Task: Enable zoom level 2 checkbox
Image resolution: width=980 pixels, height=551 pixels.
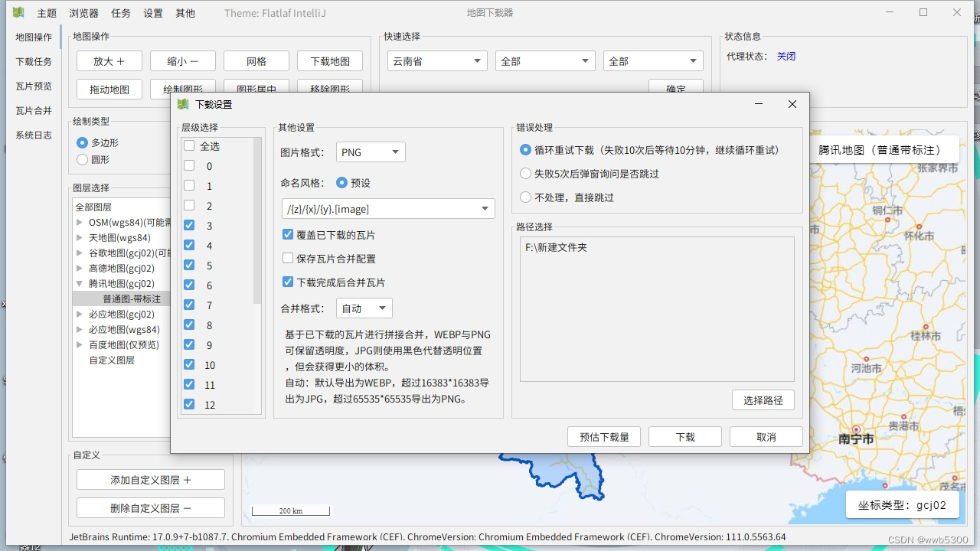Action: [189, 205]
